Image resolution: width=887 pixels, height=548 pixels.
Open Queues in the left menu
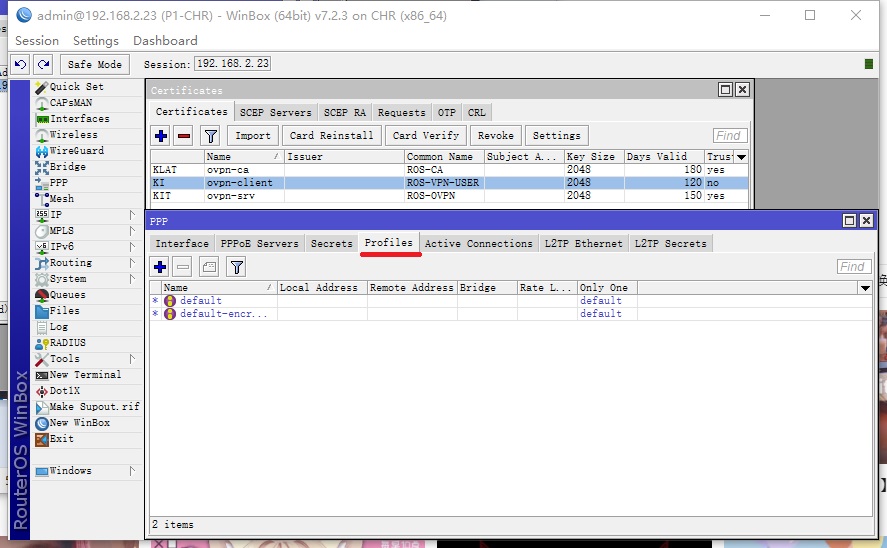(67, 295)
